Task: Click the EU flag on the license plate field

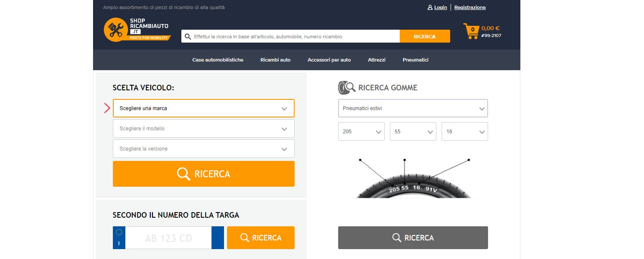Action: point(118,234)
